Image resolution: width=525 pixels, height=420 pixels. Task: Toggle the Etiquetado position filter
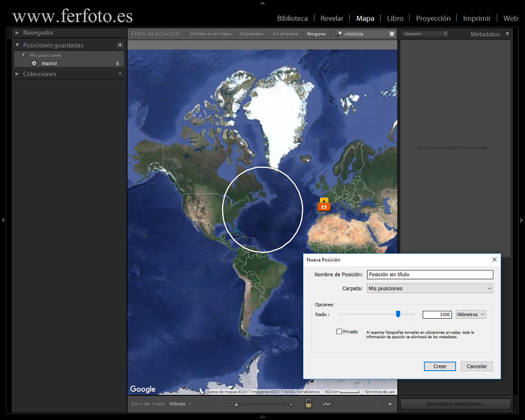point(251,34)
